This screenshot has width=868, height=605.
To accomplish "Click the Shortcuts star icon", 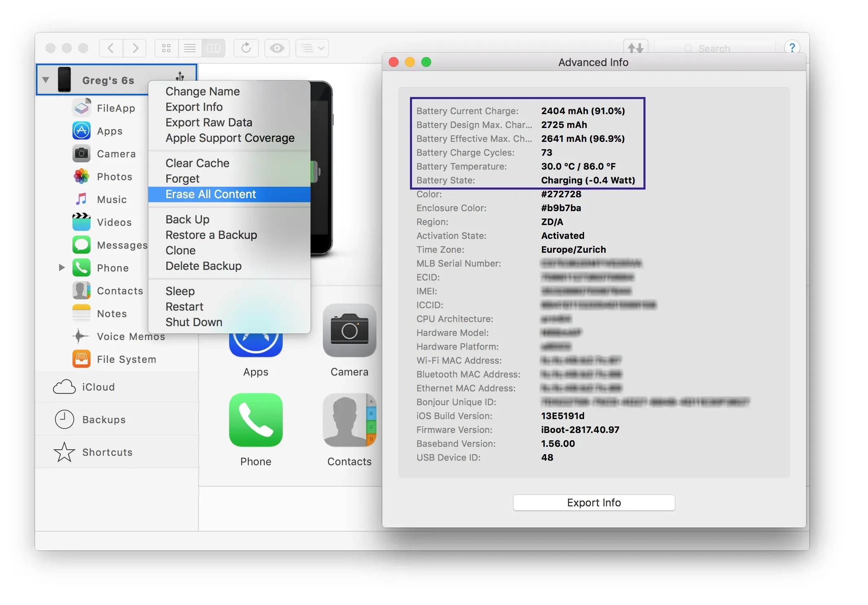I will point(64,452).
